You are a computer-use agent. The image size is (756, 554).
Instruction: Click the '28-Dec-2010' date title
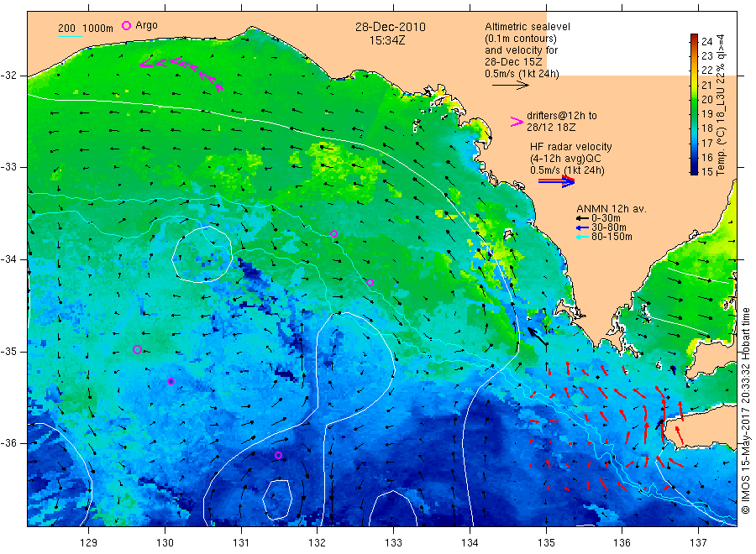click(391, 28)
